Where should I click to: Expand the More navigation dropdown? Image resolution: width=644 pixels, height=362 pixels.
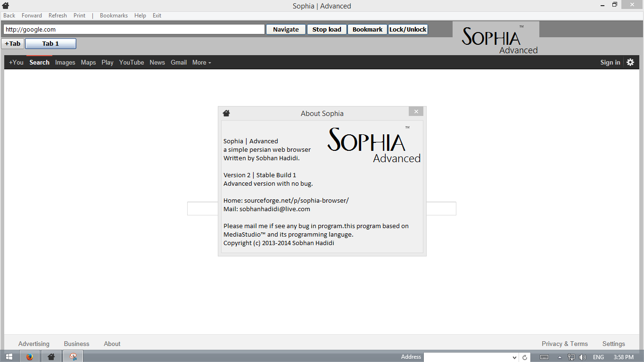click(201, 62)
